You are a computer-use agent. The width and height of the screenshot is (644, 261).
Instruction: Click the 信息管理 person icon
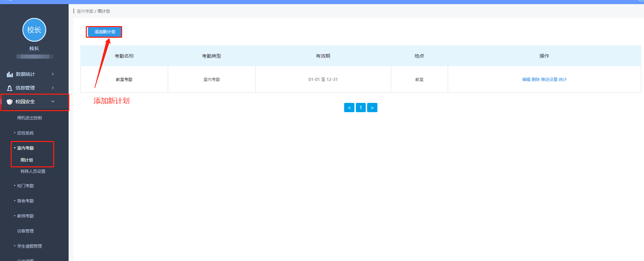pos(10,88)
